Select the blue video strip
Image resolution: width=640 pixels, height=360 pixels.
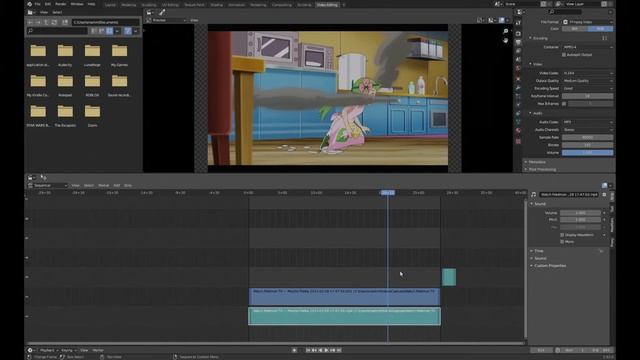pos(344,297)
